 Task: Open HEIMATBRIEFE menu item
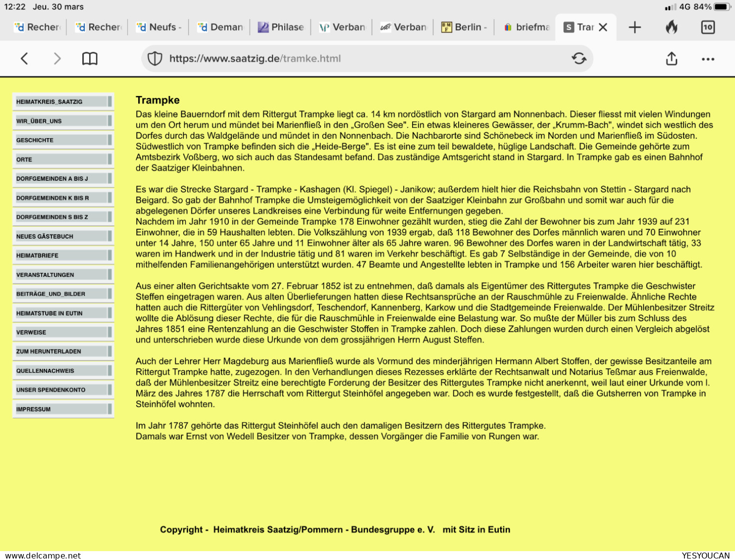coord(63,255)
